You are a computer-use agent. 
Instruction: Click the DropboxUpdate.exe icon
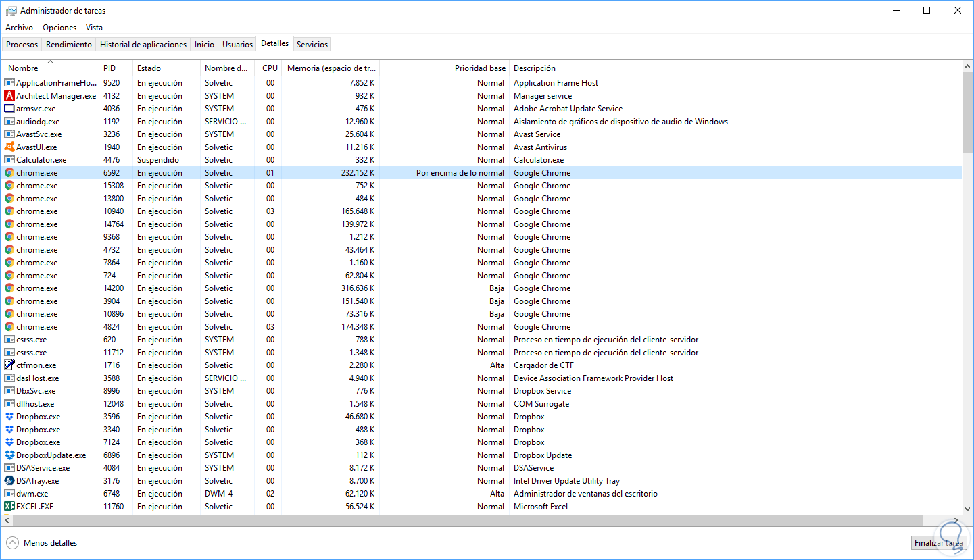tap(9, 455)
